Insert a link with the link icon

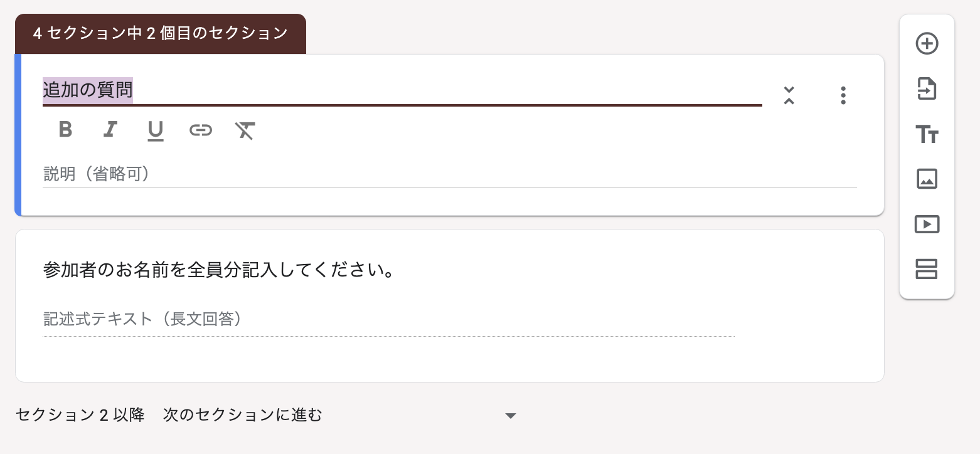click(x=201, y=130)
